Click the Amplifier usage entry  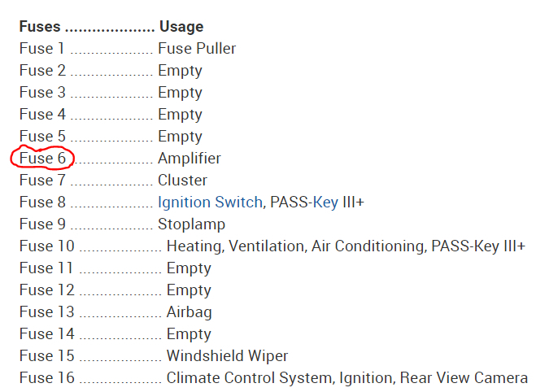point(189,159)
